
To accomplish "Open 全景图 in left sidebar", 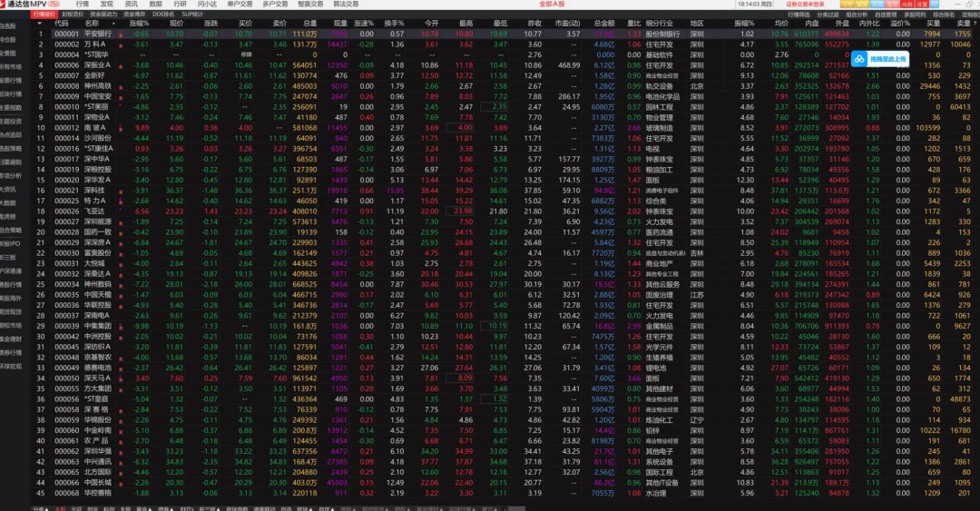I will coord(9,54).
